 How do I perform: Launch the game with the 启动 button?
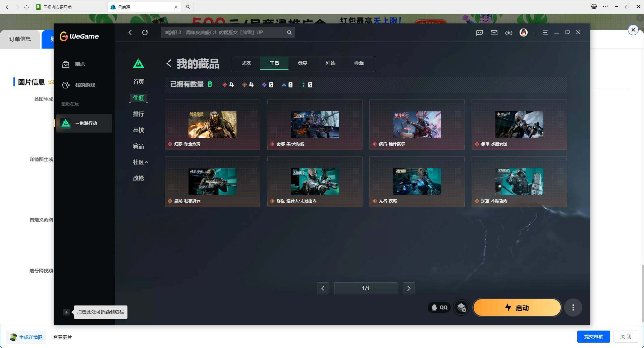point(517,307)
